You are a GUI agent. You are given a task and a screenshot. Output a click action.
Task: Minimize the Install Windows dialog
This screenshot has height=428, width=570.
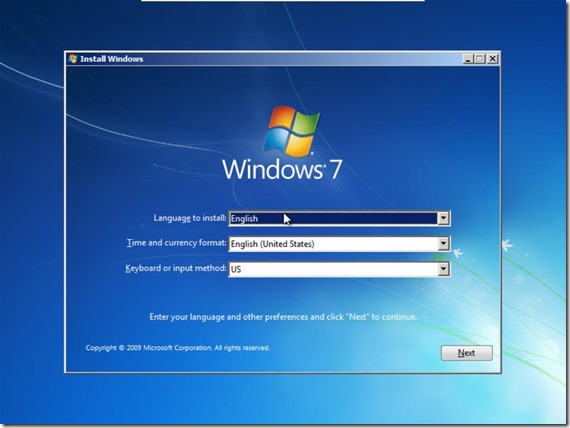click(468, 59)
